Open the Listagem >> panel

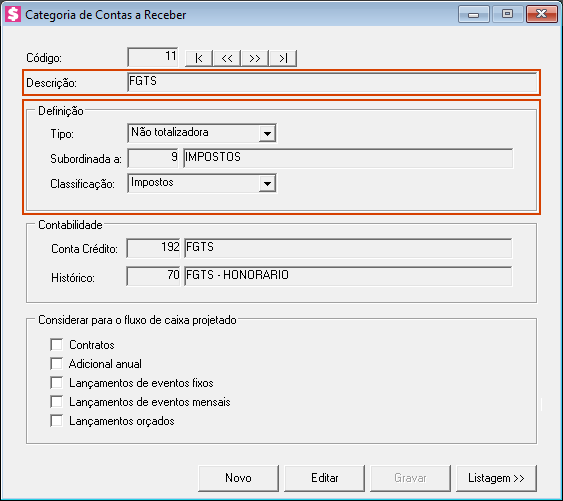pos(497,478)
